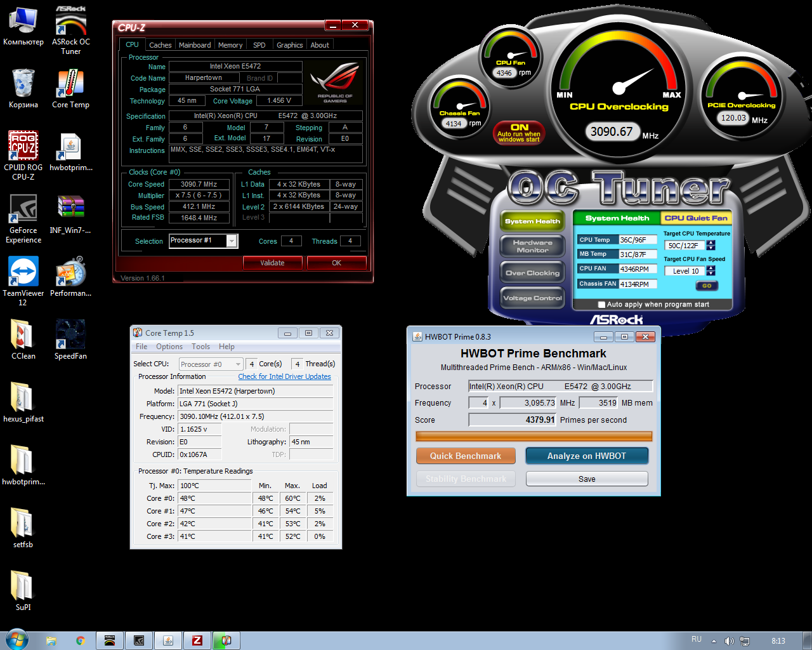
Task: Open the Performance shortcut desktop icon
Action: click(70, 277)
